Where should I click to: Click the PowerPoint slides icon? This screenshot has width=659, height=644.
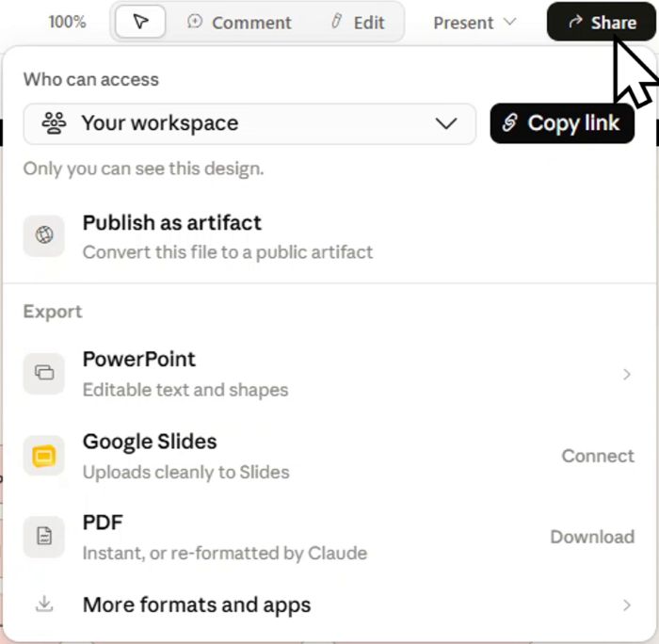(x=44, y=373)
